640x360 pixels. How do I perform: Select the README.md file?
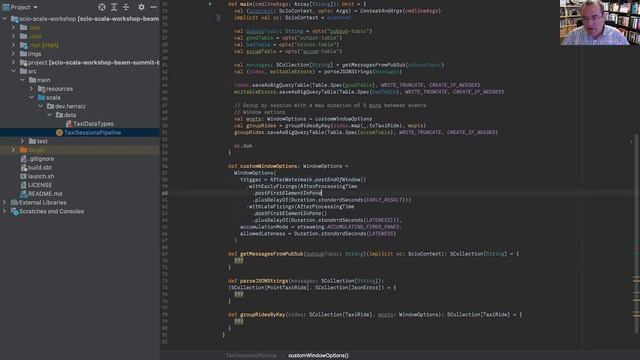tap(45, 194)
